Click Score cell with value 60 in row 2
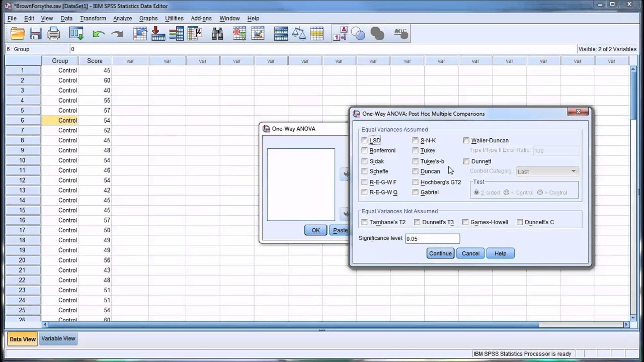644x362 pixels. point(95,80)
